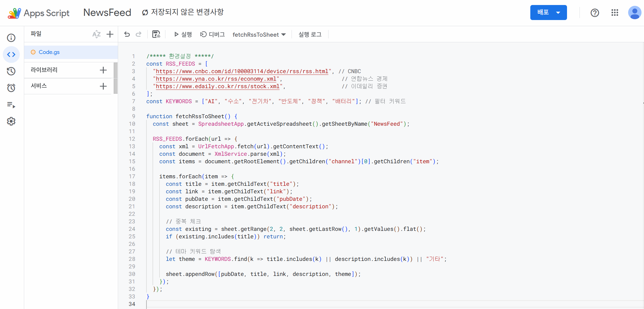Open Project Settings gear icon
The height and width of the screenshot is (309, 644).
[x=11, y=121]
